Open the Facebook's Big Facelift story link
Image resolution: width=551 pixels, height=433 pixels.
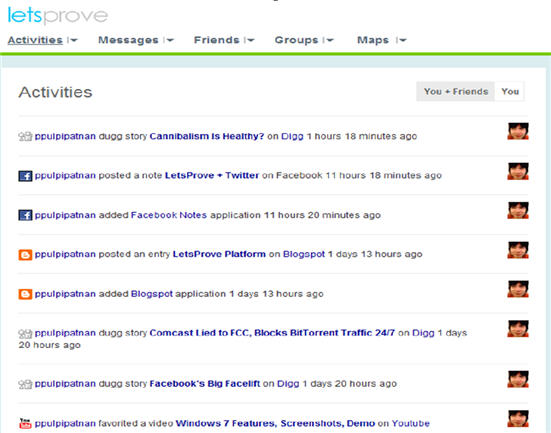(205, 383)
